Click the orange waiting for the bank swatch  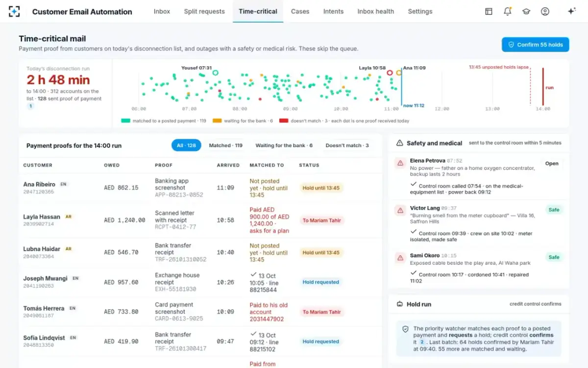click(217, 121)
